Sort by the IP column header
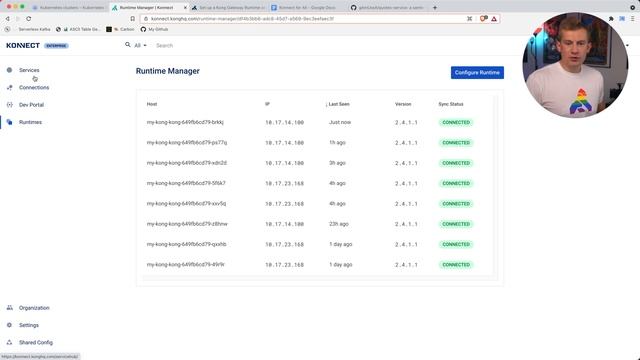This screenshot has width=640, height=360. [x=267, y=104]
